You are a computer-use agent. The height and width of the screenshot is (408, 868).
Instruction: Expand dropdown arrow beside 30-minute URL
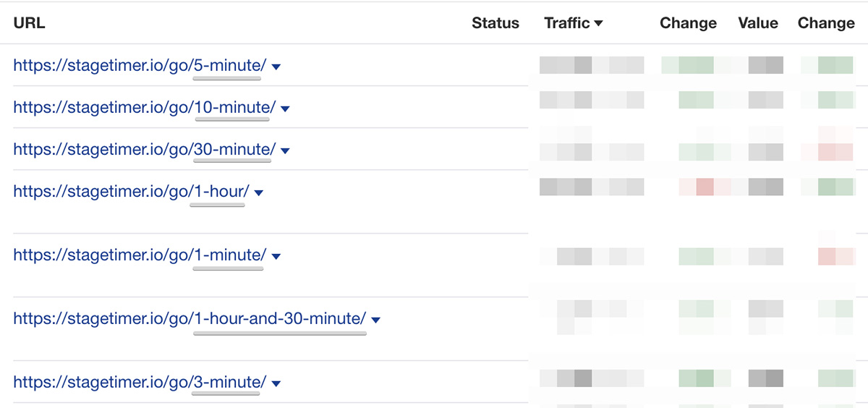click(285, 151)
